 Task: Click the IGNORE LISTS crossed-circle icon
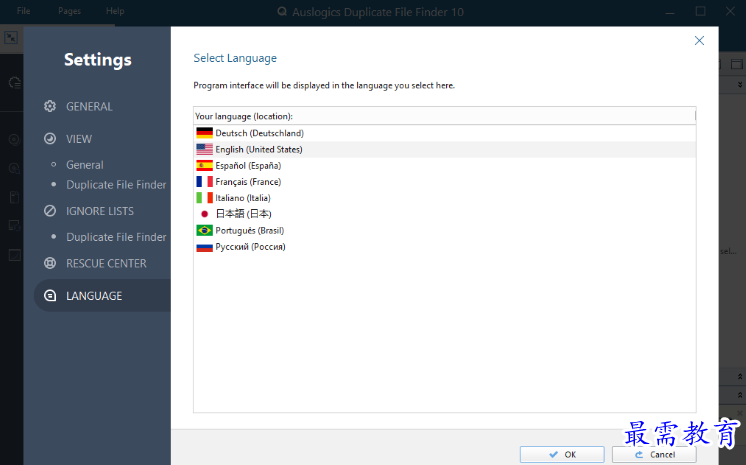click(x=50, y=211)
